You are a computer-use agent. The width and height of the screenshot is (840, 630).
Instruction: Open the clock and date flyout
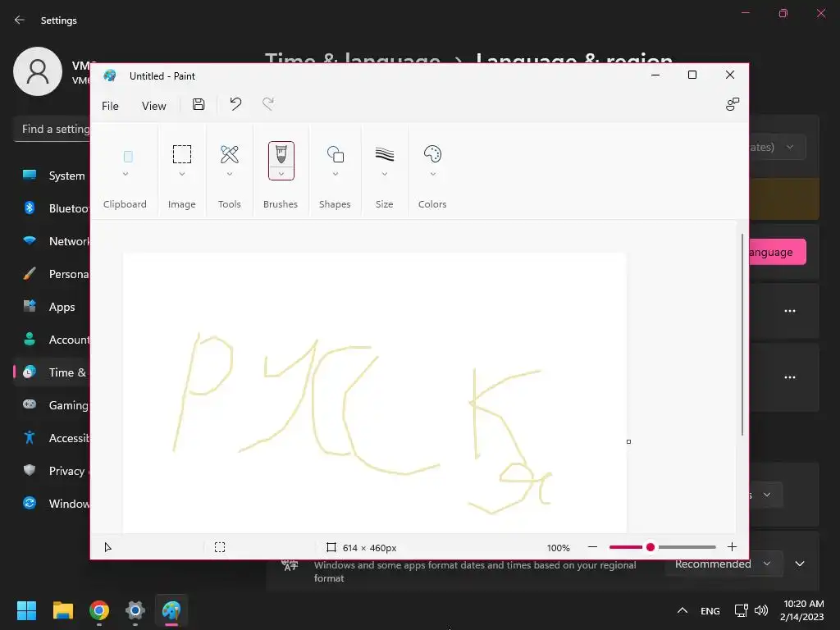click(x=802, y=610)
